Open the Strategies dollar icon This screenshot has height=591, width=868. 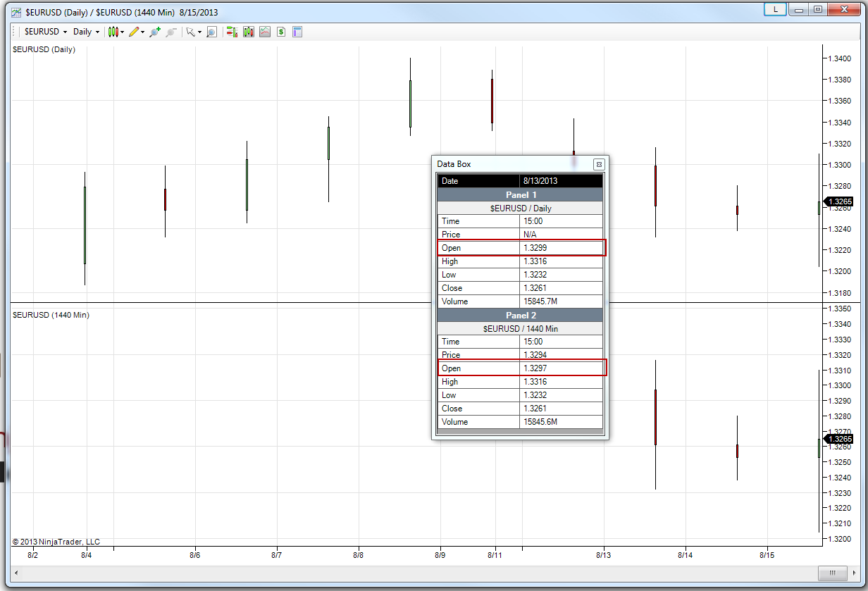(281, 32)
